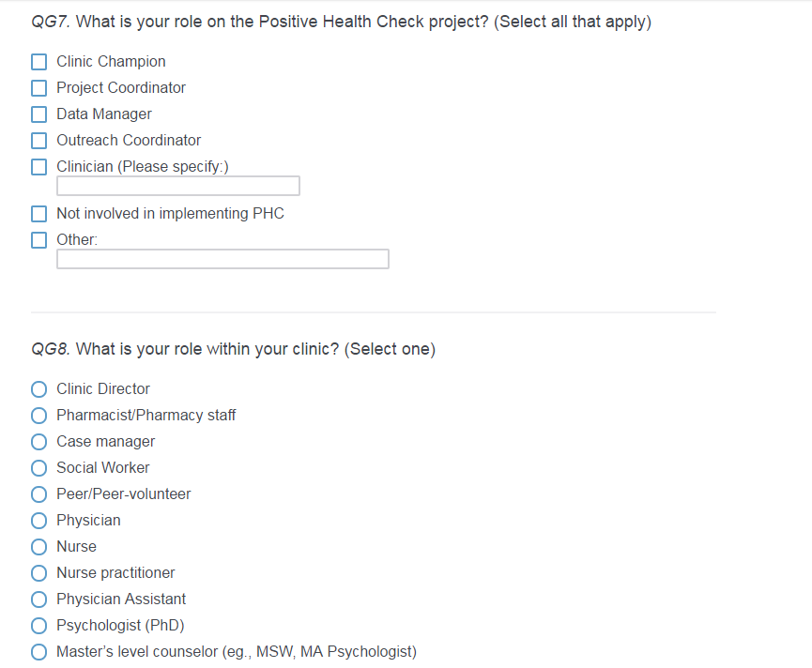
Task: Select the Case manager radio button
Action: pyautogui.click(x=39, y=442)
